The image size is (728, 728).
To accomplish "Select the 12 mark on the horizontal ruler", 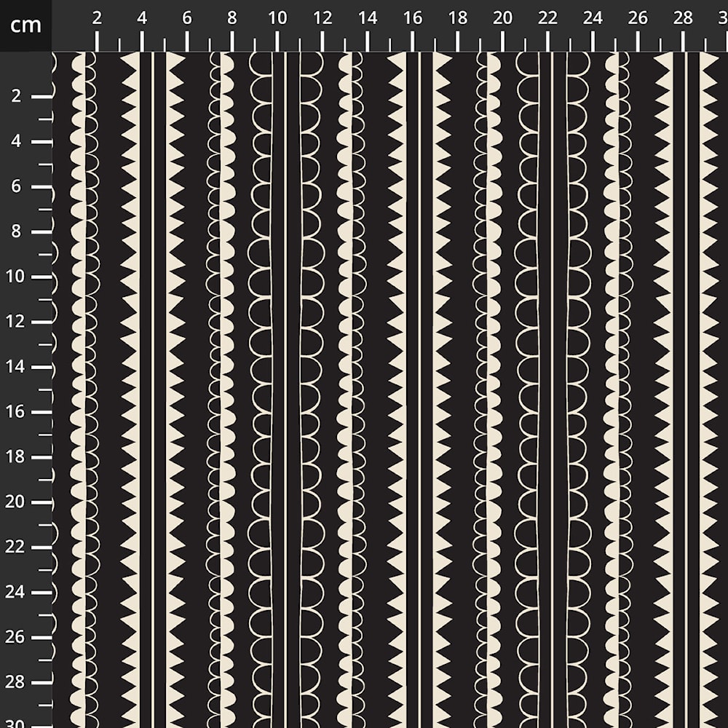I will (323, 18).
